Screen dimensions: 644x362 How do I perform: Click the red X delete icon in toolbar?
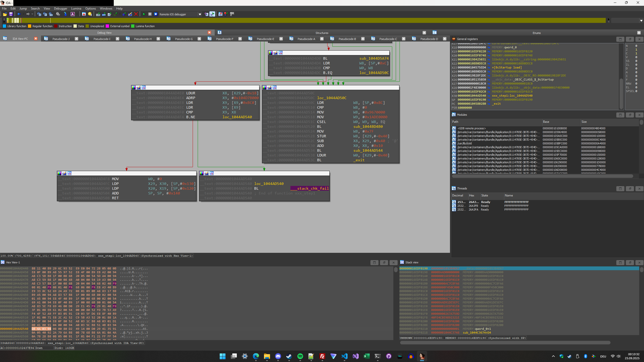click(x=136, y=14)
